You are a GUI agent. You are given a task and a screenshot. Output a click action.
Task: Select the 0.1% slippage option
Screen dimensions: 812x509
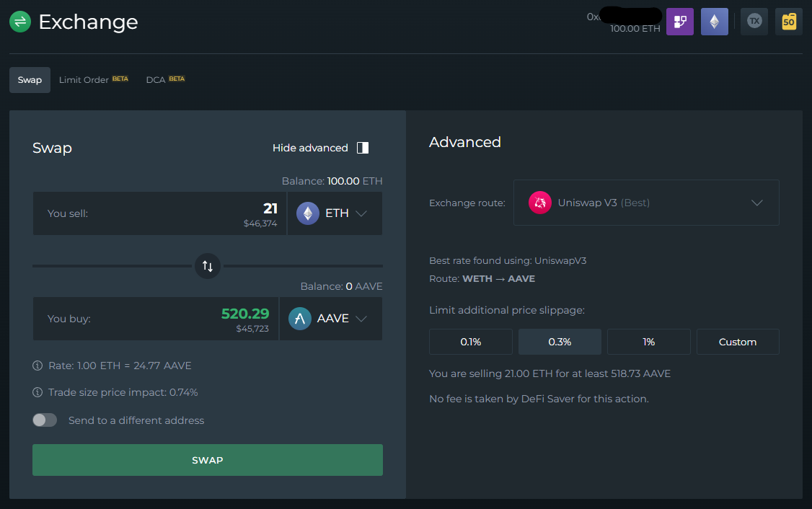[x=470, y=341]
